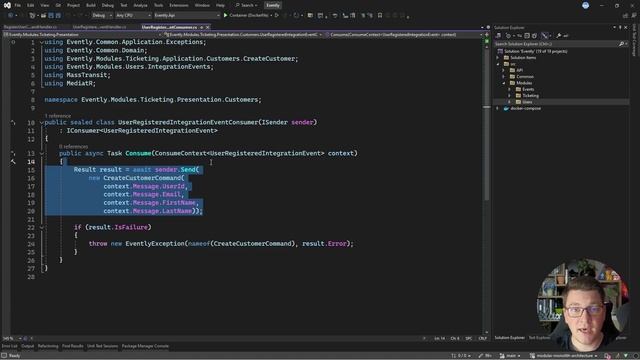This screenshot has width=640, height=360.
Task: Collapse the Consume method at line 13
Action: point(41,153)
